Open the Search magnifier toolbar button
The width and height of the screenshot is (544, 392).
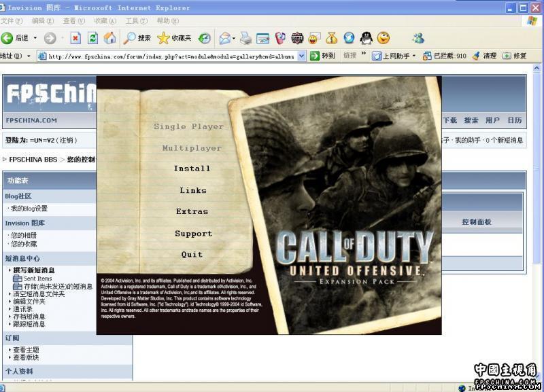click(137, 38)
